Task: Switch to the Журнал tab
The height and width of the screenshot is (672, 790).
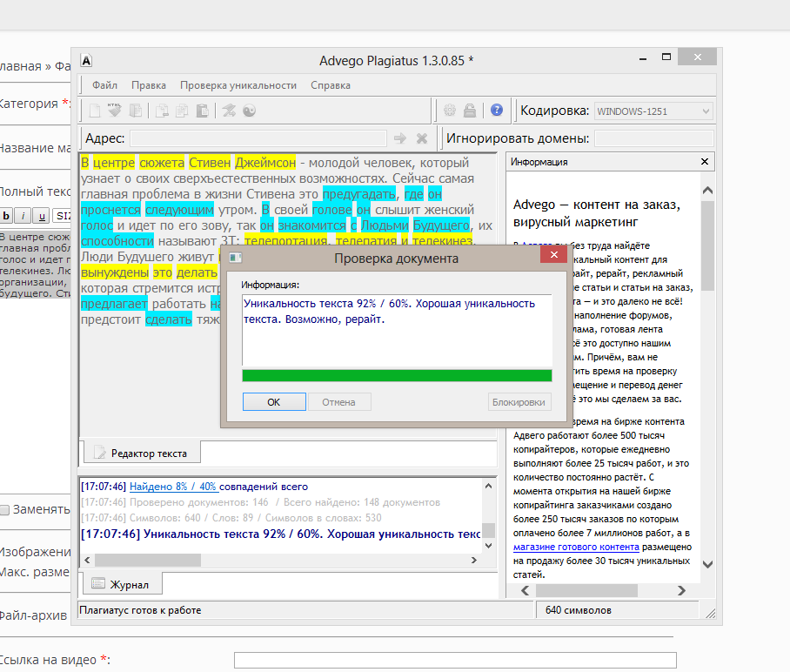Action: pos(122,584)
